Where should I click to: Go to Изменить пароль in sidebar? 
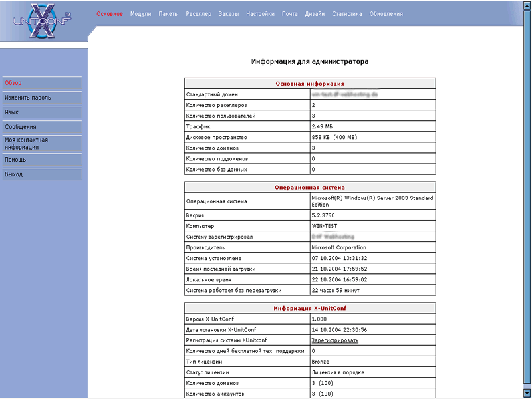tap(42, 98)
